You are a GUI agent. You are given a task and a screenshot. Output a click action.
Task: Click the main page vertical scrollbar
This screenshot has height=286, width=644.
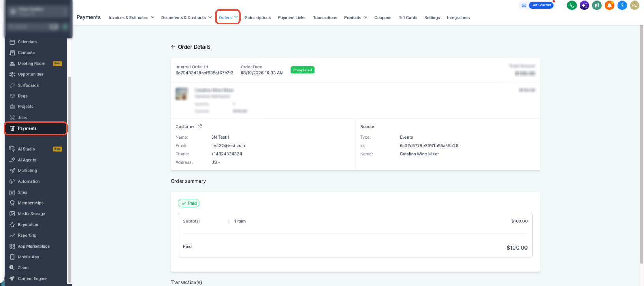(x=642, y=144)
